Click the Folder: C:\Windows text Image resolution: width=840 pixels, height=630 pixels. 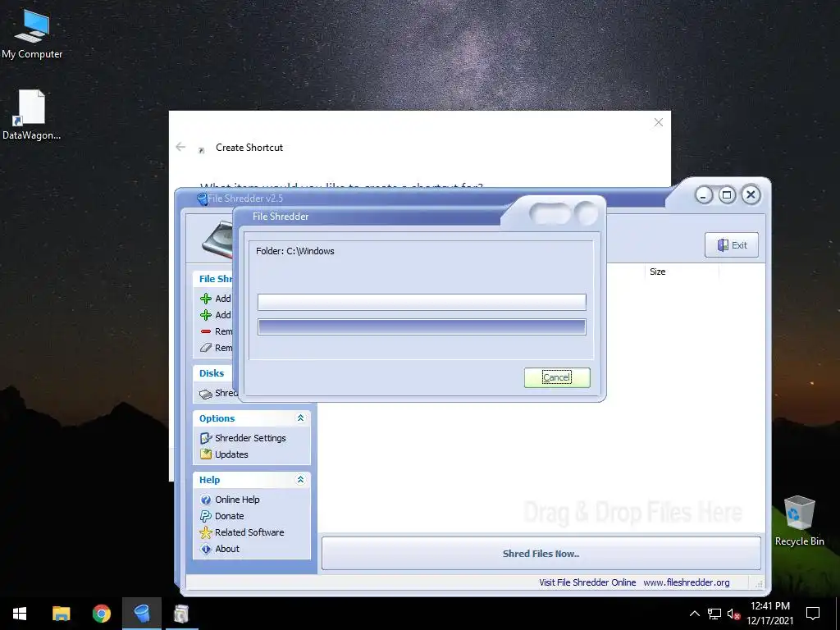pyautogui.click(x=295, y=251)
